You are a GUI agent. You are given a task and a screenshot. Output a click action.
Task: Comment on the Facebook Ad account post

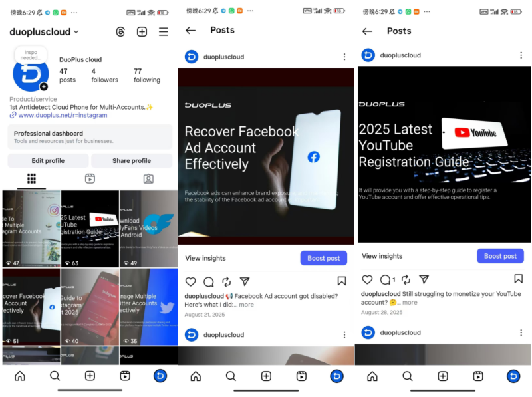(209, 282)
